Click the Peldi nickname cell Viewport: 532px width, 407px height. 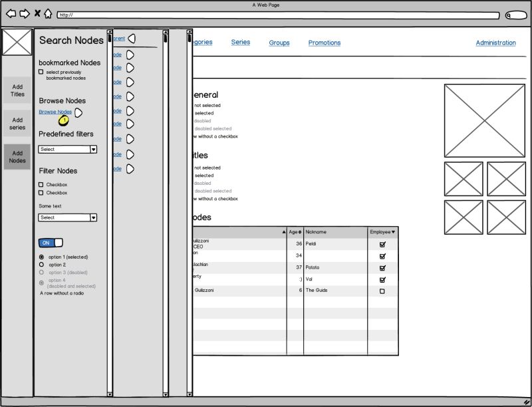tap(335, 244)
